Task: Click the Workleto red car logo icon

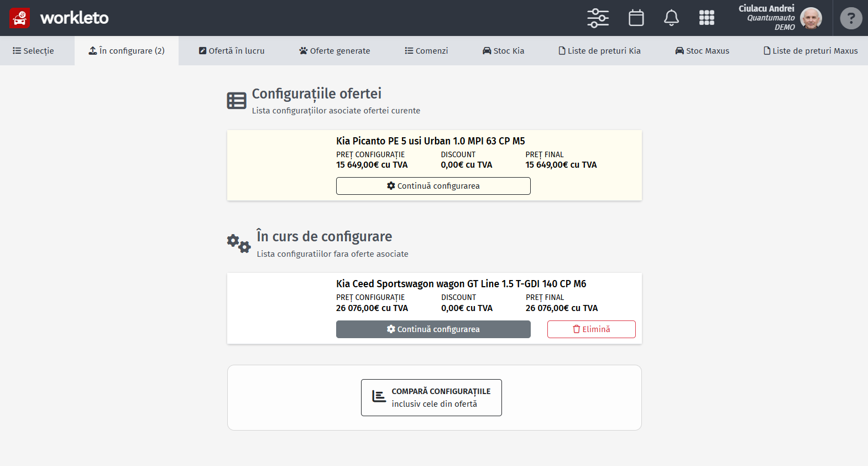Action: tap(20, 18)
